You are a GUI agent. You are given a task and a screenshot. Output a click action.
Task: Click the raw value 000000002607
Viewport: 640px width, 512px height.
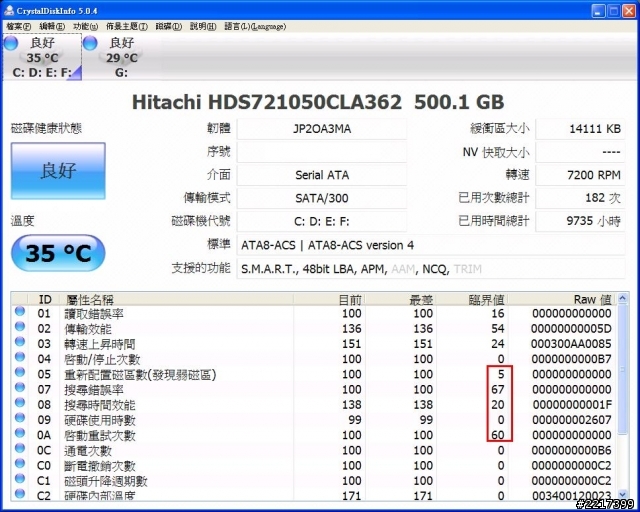point(572,420)
